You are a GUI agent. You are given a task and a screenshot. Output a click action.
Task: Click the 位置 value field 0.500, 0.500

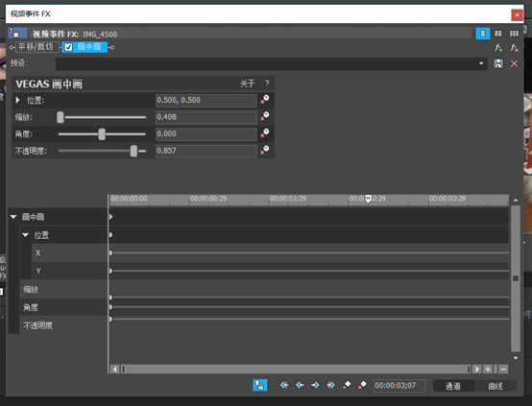(206, 101)
